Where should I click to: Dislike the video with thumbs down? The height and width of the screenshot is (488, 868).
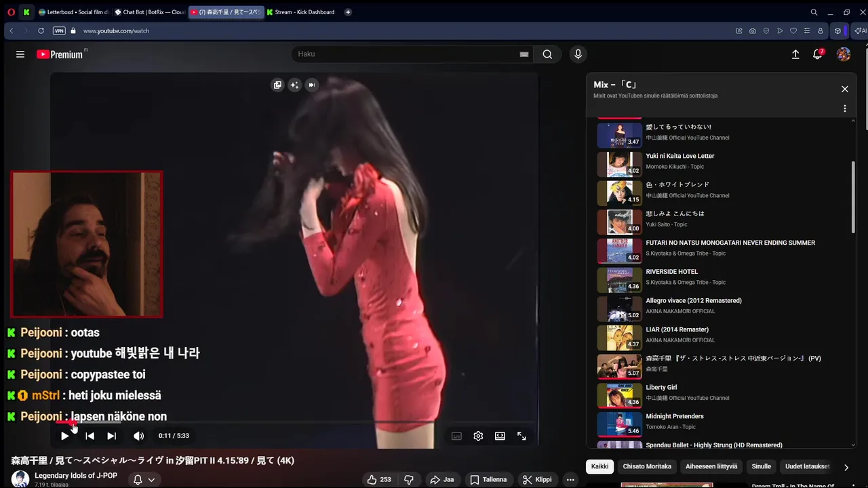click(409, 479)
